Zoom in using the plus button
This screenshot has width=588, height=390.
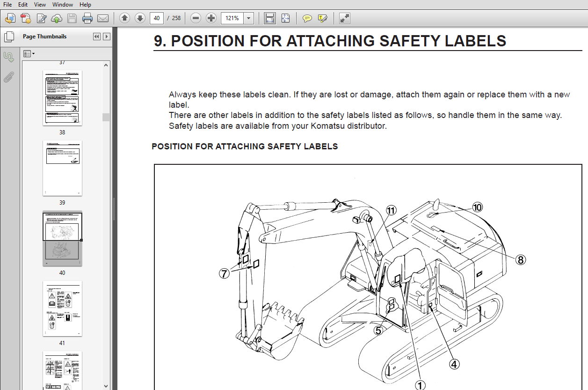[211, 18]
